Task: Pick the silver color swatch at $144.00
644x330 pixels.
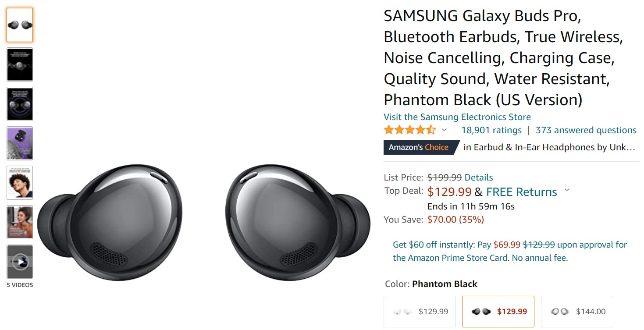Action: pyautogui.click(x=577, y=312)
